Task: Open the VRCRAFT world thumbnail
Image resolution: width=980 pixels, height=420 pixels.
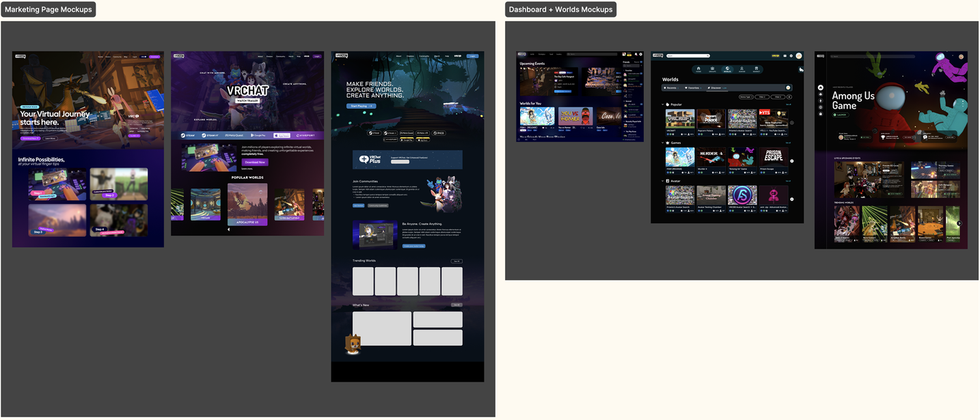Action: click(680, 119)
